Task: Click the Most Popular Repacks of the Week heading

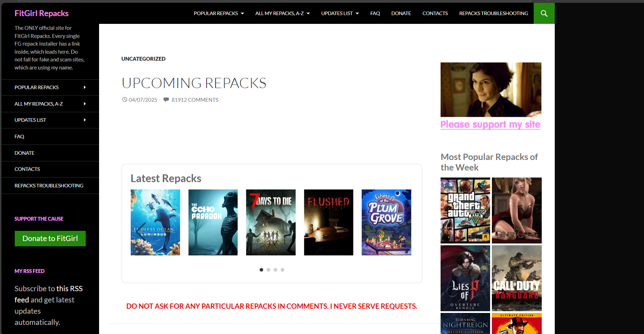Action: tap(489, 162)
